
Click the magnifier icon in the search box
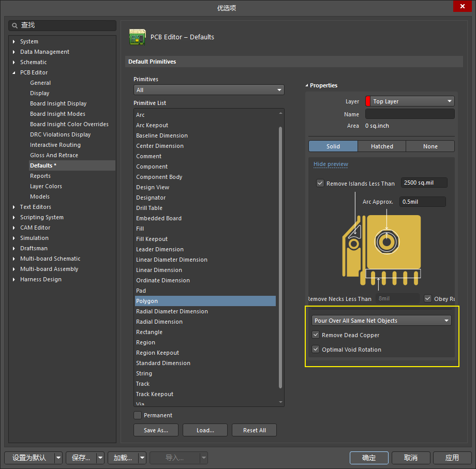[14, 25]
